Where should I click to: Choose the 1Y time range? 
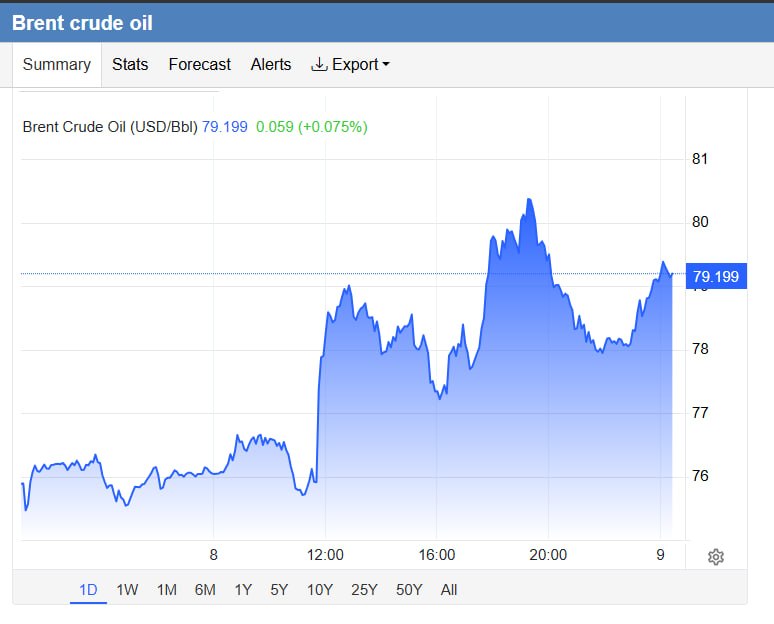click(x=243, y=589)
